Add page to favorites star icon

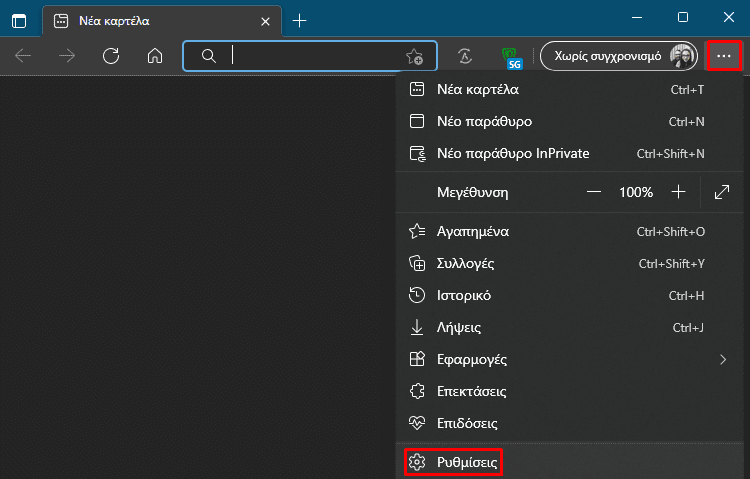414,56
